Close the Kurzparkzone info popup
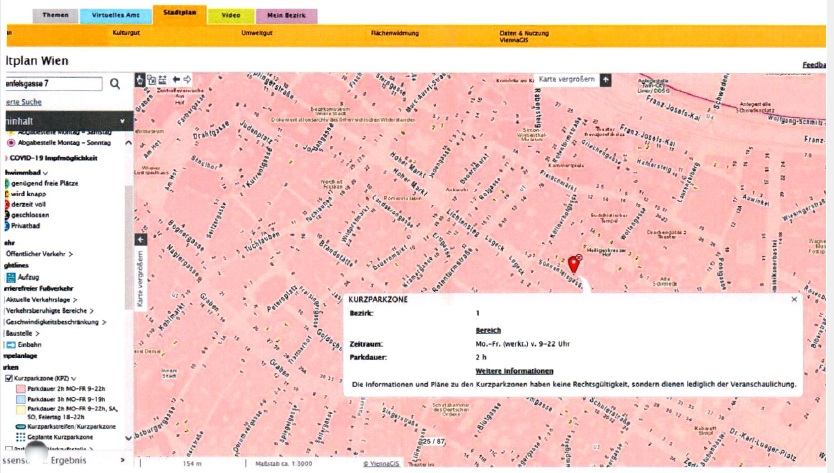The width and height of the screenshot is (834, 473). tap(794, 299)
